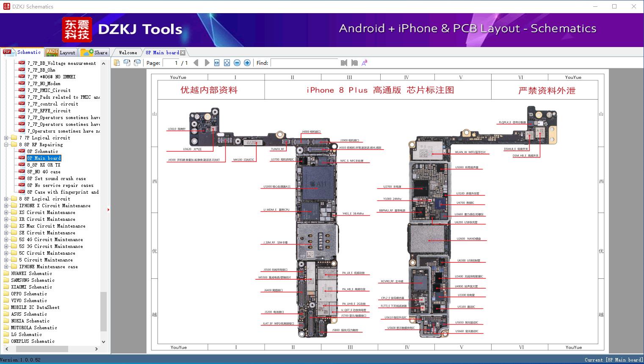This screenshot has height=364, width=644.
Task: Click PDF icon of 7_7P_PMIC_Circuit
Action: point(22,90)
